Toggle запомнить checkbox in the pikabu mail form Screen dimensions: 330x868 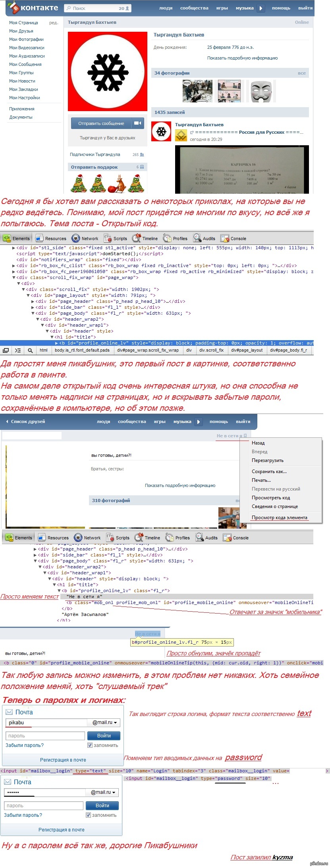coord(89,745)
